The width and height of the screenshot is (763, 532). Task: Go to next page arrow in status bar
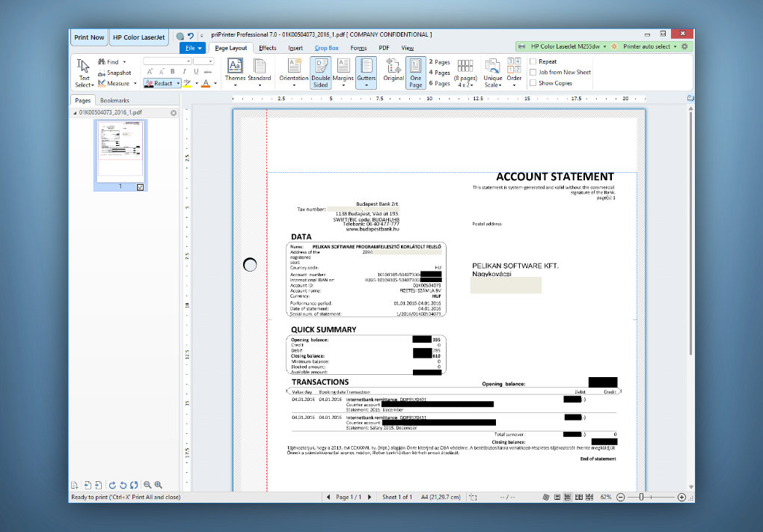point(370,497)
